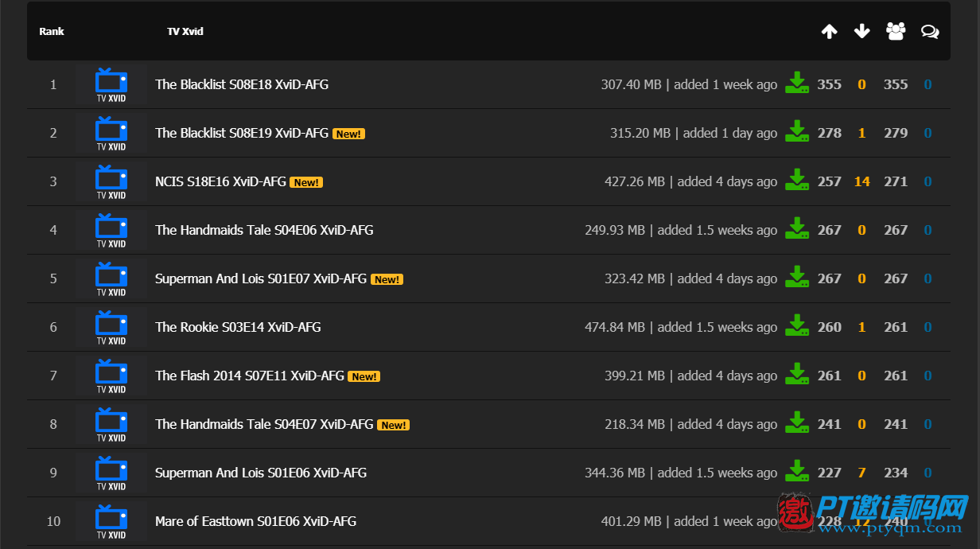Viewport: 980px width, 549px height.
Task: Click total peers 234 in Superman S01E06 row
Action: coord(896,473)
